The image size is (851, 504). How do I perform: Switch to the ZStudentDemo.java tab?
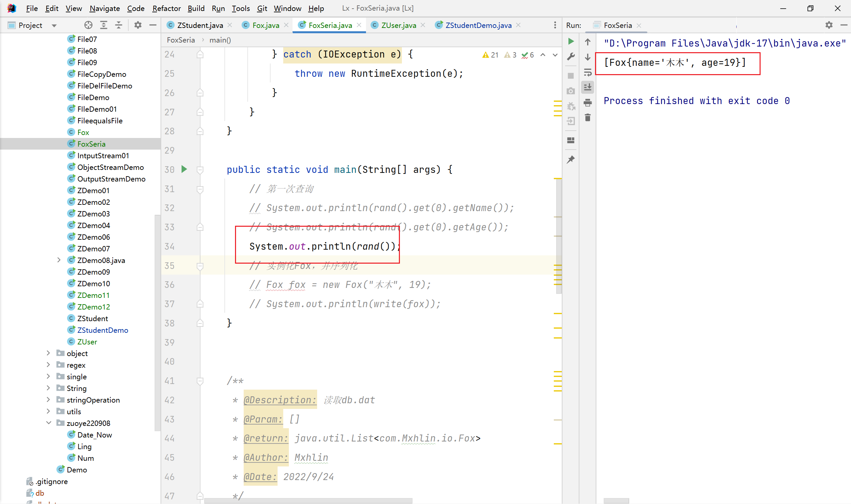478,25
